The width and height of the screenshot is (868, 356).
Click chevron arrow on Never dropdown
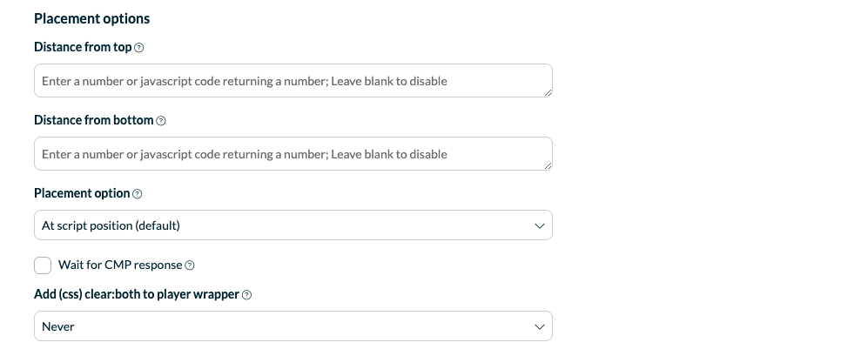click(539, 326)
